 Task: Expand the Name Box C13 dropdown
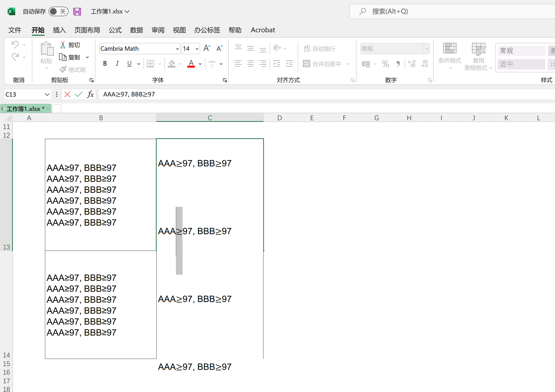tap(47, 94)
